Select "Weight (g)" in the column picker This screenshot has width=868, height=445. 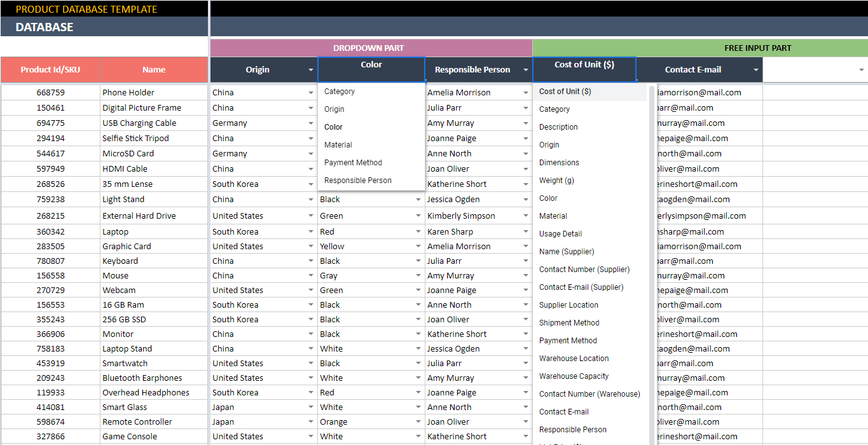click(x=557, y=180)
